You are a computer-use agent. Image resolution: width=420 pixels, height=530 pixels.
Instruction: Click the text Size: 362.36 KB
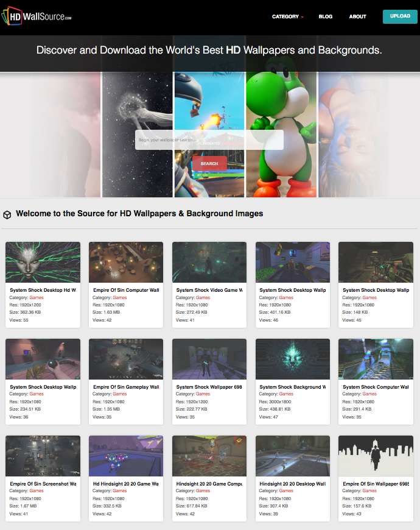[25, 312]
